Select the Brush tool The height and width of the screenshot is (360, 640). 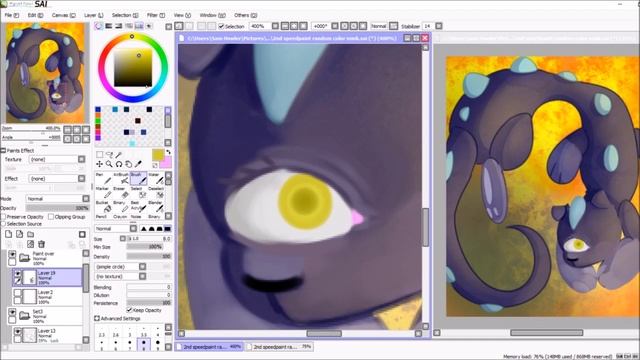138,178
